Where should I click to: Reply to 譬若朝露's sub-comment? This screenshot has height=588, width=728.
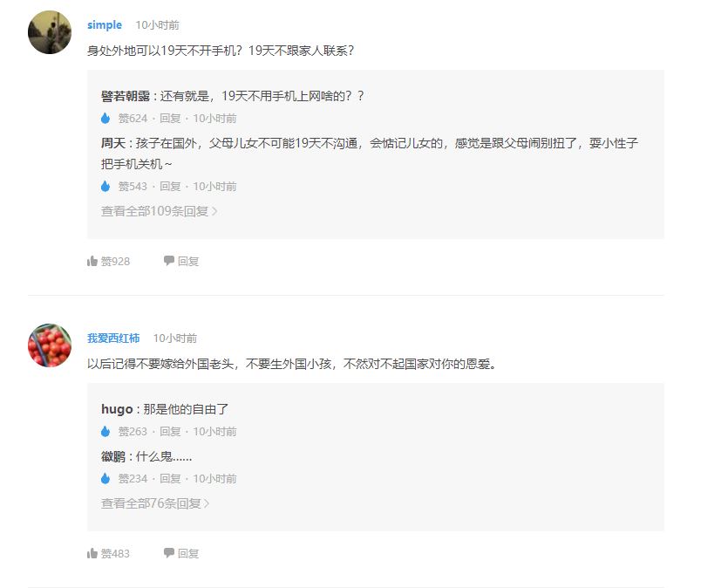click(170, 119)
